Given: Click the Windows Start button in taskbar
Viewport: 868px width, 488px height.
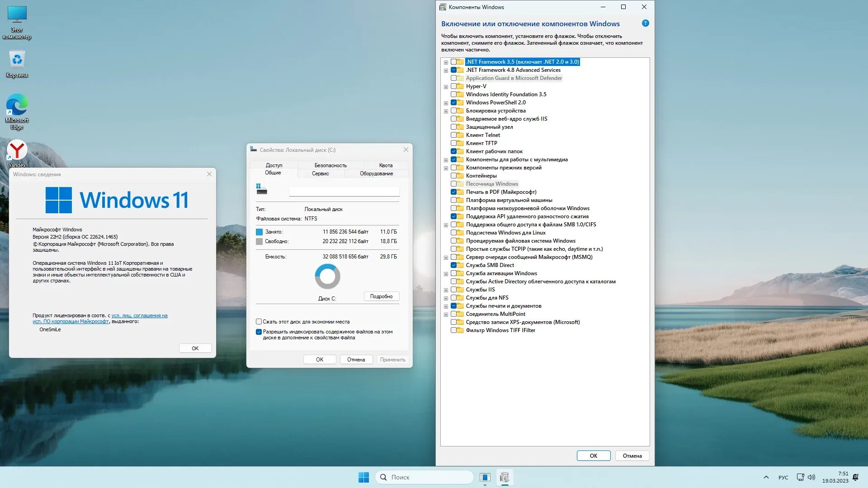Looking at the screenshot, I should [x=363, y=477].
